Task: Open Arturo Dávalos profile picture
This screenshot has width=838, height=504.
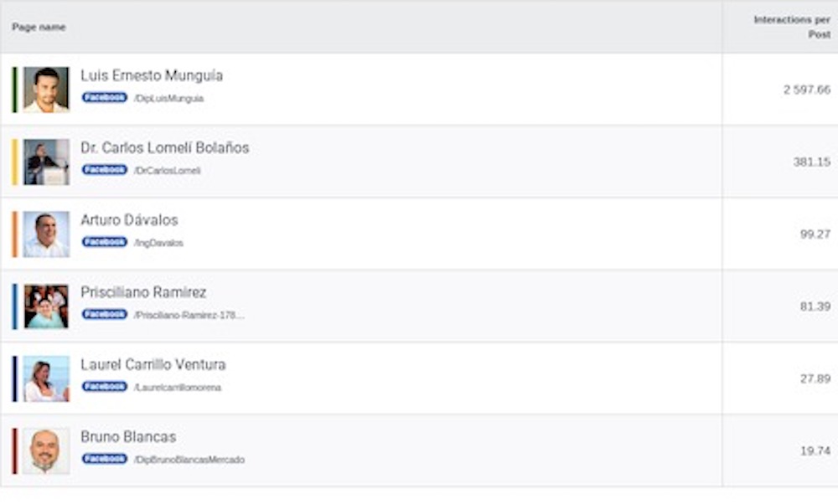Action: 46,234
